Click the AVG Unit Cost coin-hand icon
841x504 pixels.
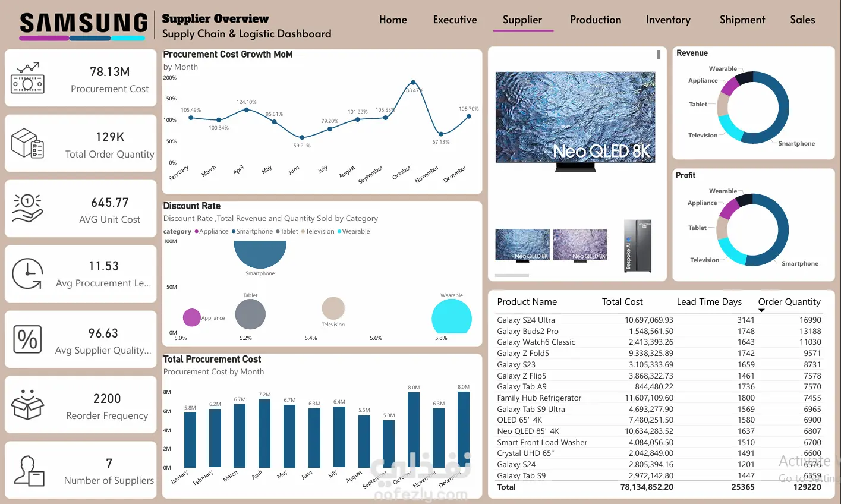(x=27, y=208)
